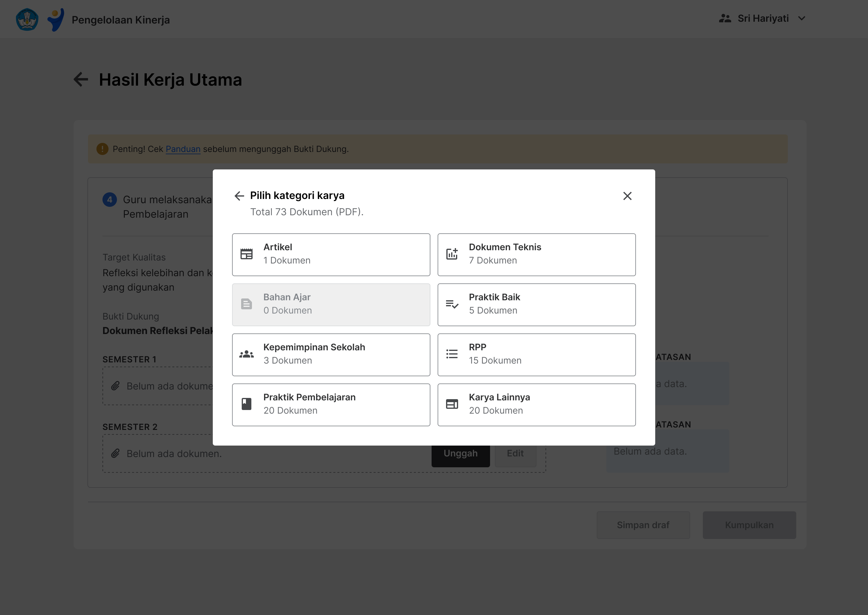This screenshot has width=868, height=615.
Task: Click the Artikel newspaper icon
Action: coord(247,254)
